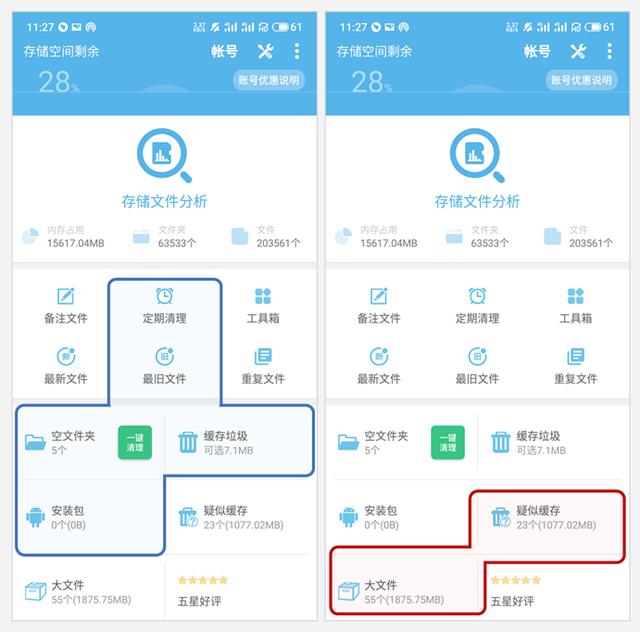Viewport: 640px width, 632px height.
Task: Tap green 一键清理 button in right screen
Action: coord(448,443)
